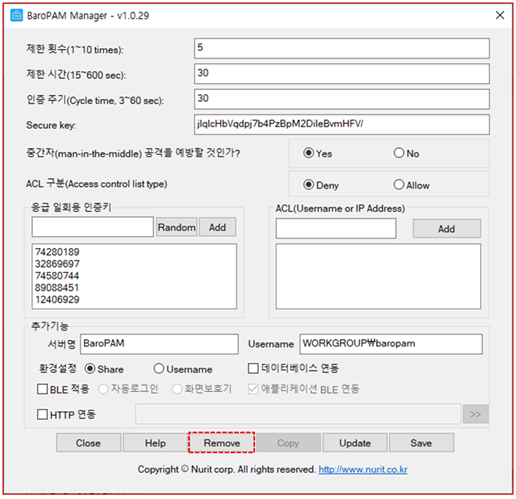Select the Cycle time input field
516x499 pixels.
[342, 99]
